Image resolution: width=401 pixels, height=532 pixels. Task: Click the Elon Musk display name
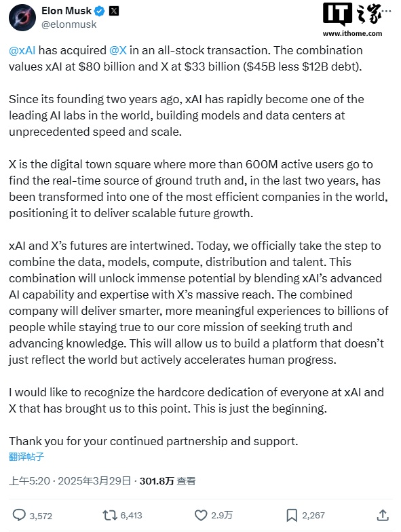click(x=66, y=11)
